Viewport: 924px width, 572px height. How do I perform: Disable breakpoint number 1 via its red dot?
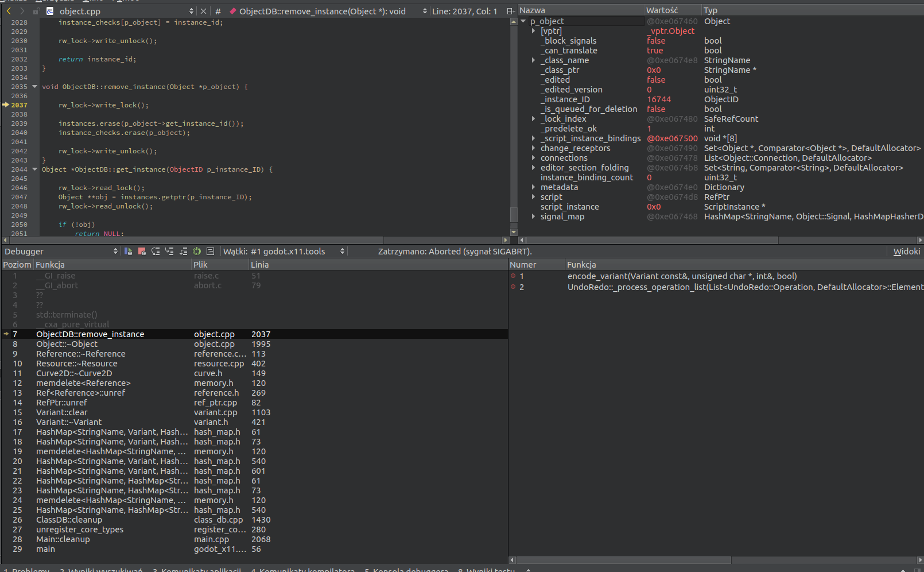coord(514,276)
